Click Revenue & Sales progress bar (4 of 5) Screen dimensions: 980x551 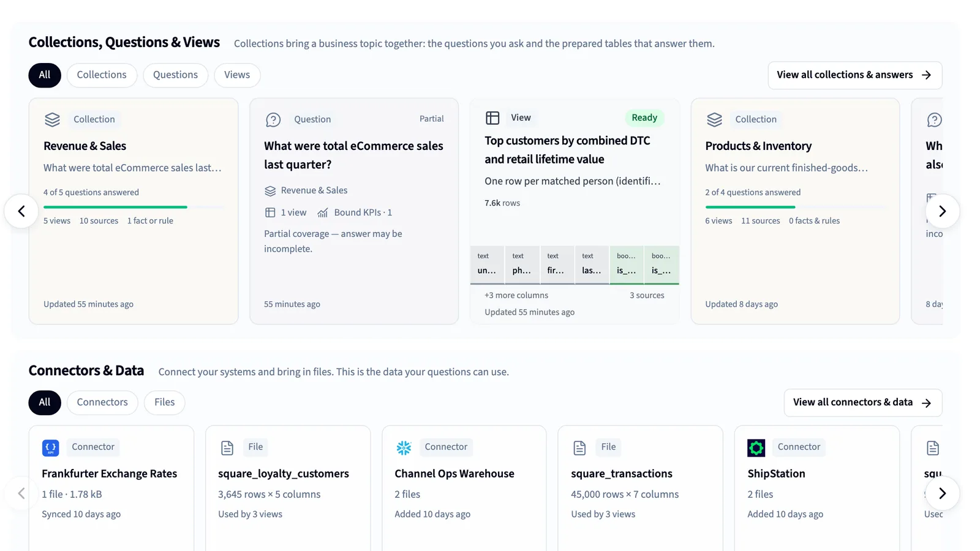134,207
